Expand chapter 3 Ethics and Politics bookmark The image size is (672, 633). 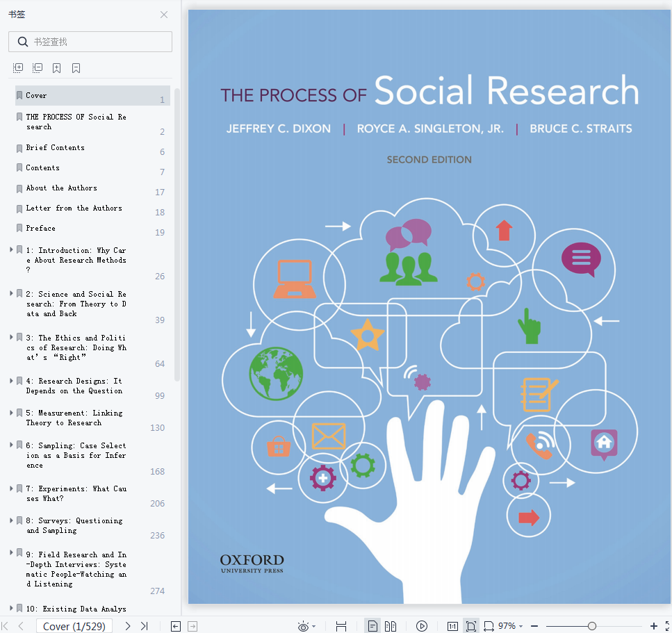(x=11, y=337)
